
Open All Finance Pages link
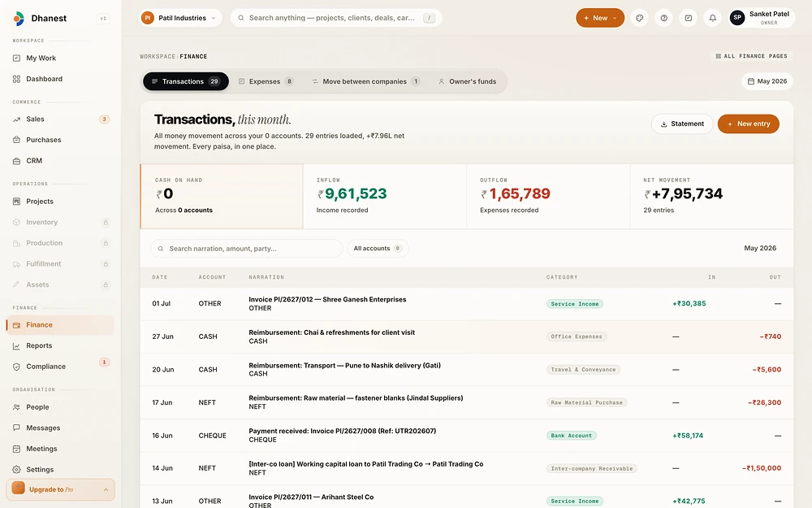751,56
